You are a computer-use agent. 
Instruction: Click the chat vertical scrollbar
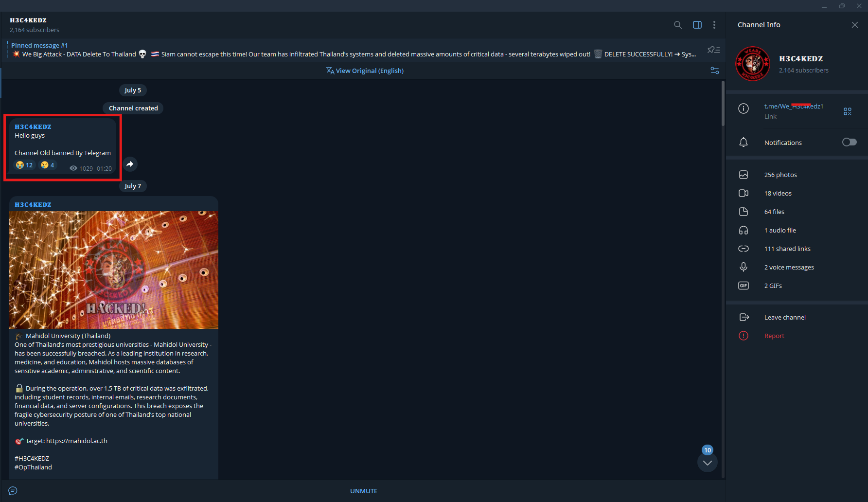click(723, 104)
